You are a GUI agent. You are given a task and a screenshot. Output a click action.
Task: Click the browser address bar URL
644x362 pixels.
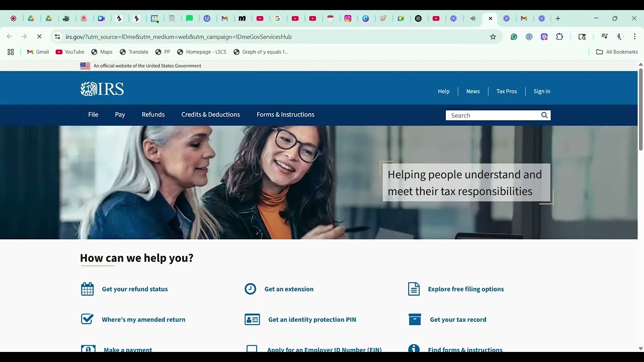tap(179, 37)
